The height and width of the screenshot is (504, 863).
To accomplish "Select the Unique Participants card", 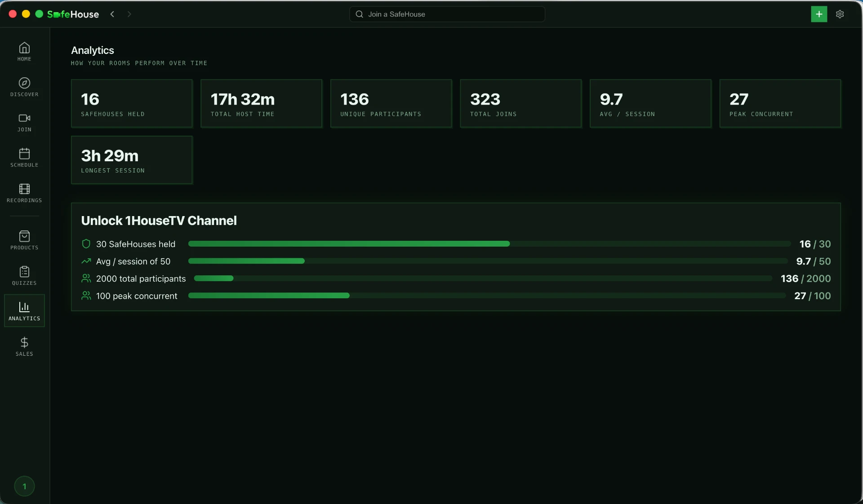I will coord(391,103).
